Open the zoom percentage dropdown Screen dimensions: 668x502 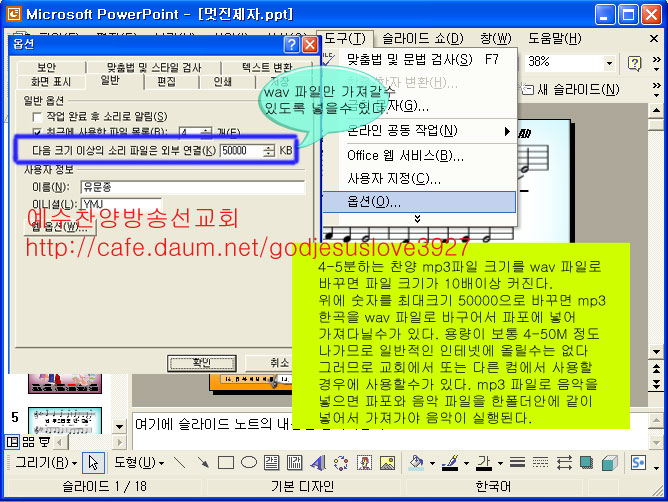tap(609, 63)
